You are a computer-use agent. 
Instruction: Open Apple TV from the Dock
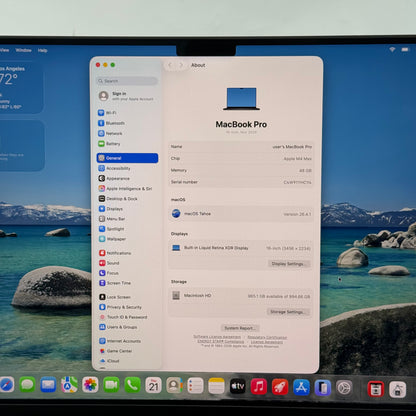pos(238,387)
